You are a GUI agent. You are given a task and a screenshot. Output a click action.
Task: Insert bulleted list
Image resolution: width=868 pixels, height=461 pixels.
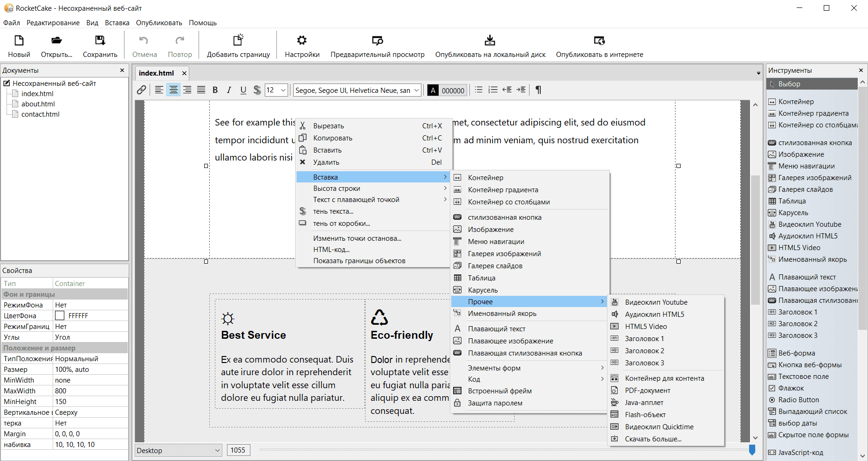479,90
